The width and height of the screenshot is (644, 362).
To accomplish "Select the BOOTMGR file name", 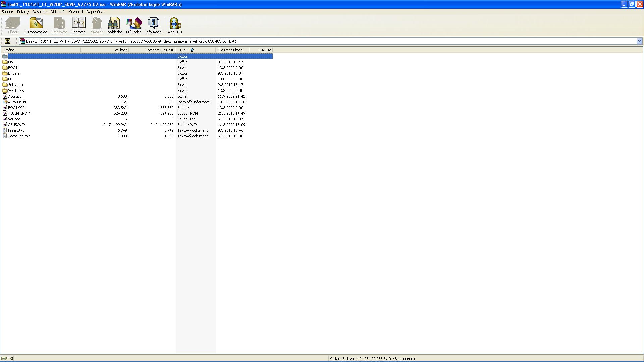I will 16,108.
